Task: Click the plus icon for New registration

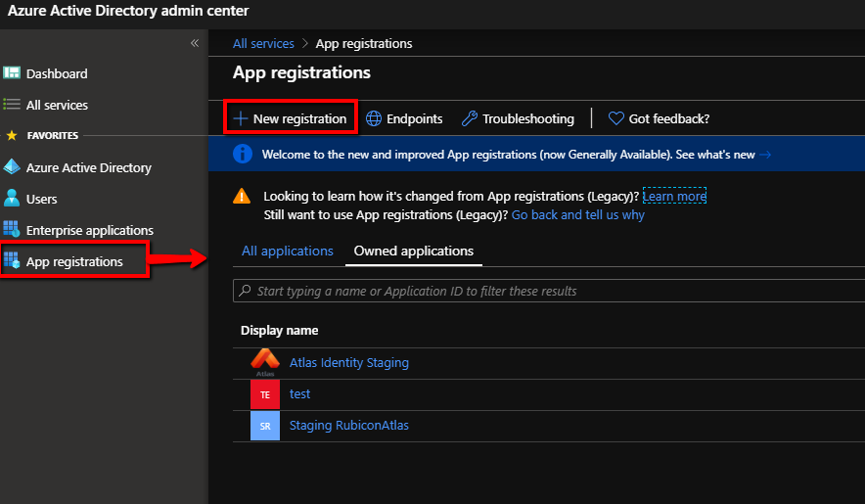Action: [241, 118]
